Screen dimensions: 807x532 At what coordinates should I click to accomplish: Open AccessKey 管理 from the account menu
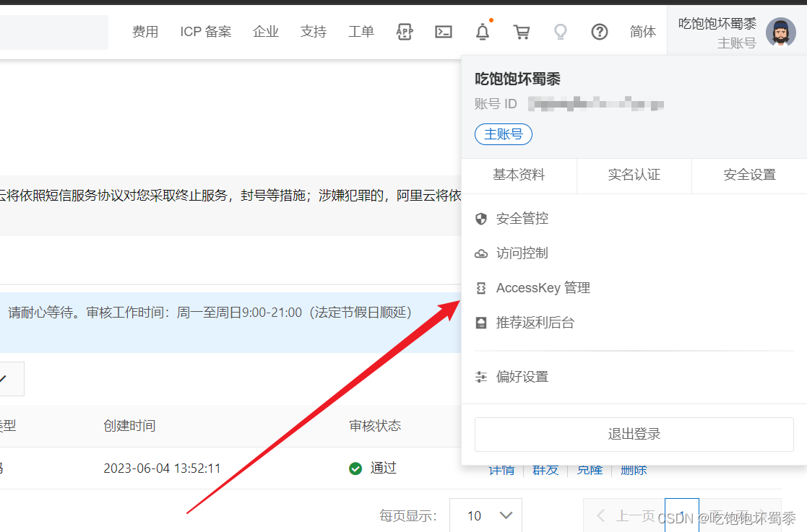coord(543,288)
